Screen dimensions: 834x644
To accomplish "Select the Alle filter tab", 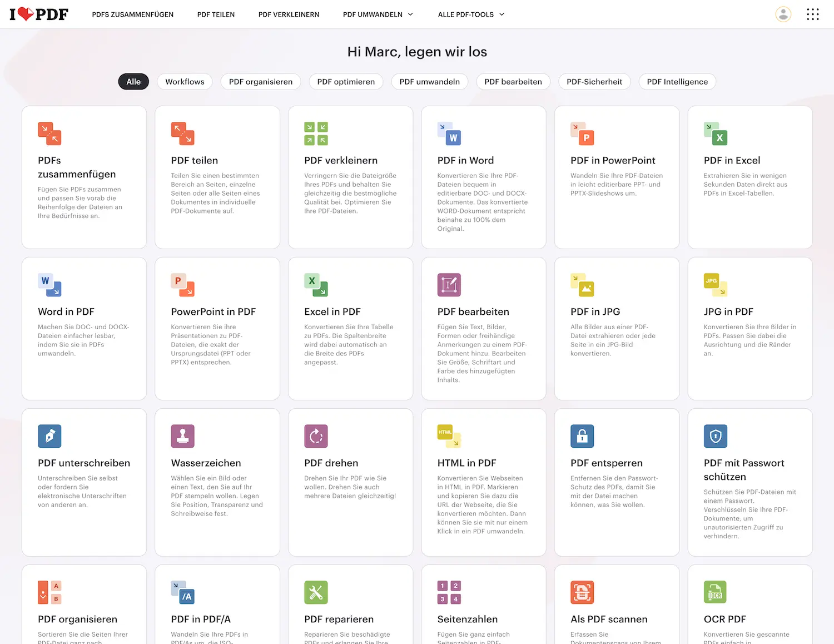I will (x=133, y=82).
